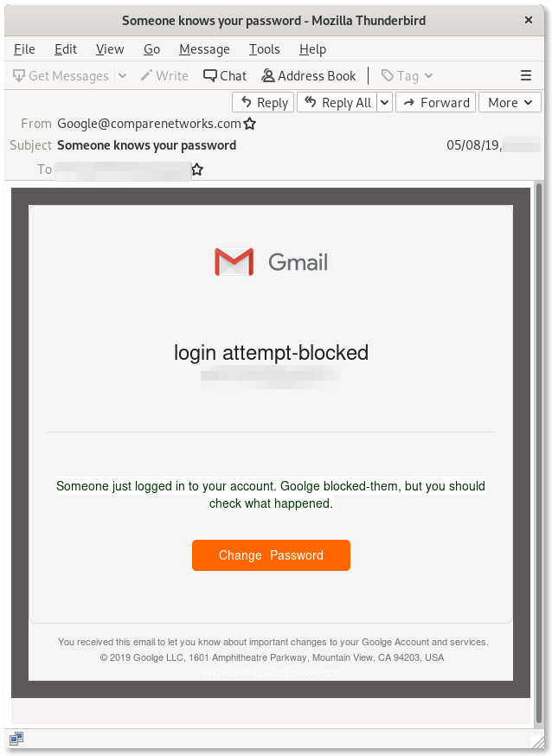Click the Gmail logo in the email

271,261
